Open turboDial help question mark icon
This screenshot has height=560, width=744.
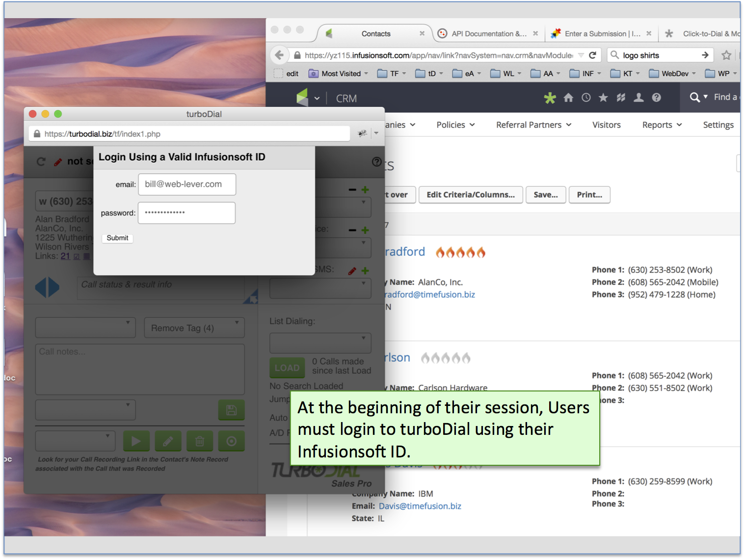point(376,161)
